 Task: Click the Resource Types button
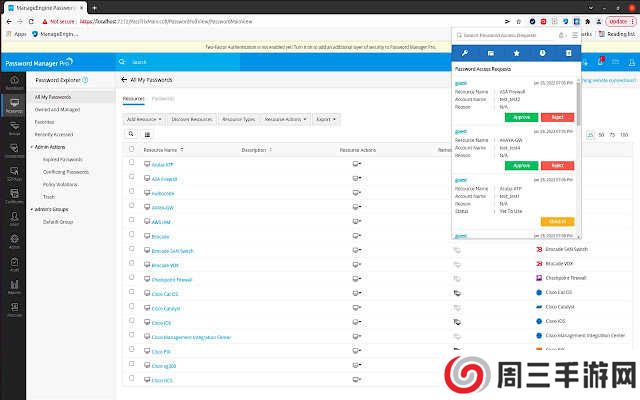(238, 119)
